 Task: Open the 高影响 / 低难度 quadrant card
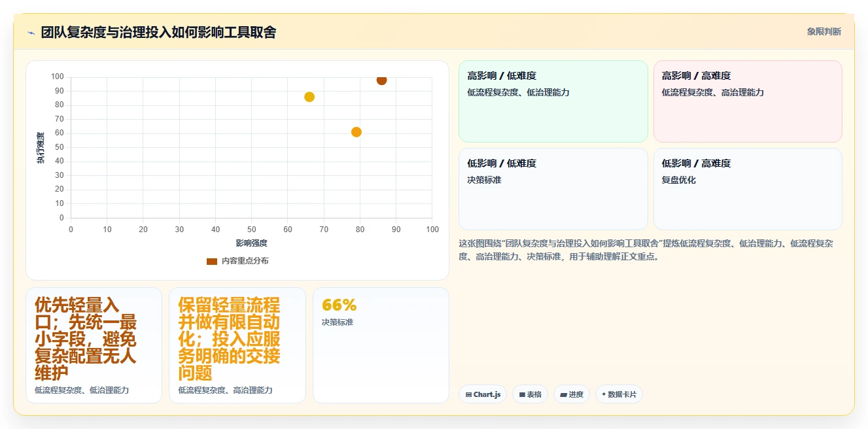click(x=553, y=101)
